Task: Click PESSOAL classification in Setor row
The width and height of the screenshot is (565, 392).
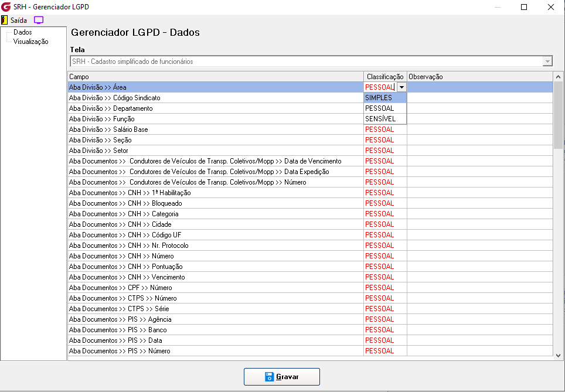Action: 385,150
